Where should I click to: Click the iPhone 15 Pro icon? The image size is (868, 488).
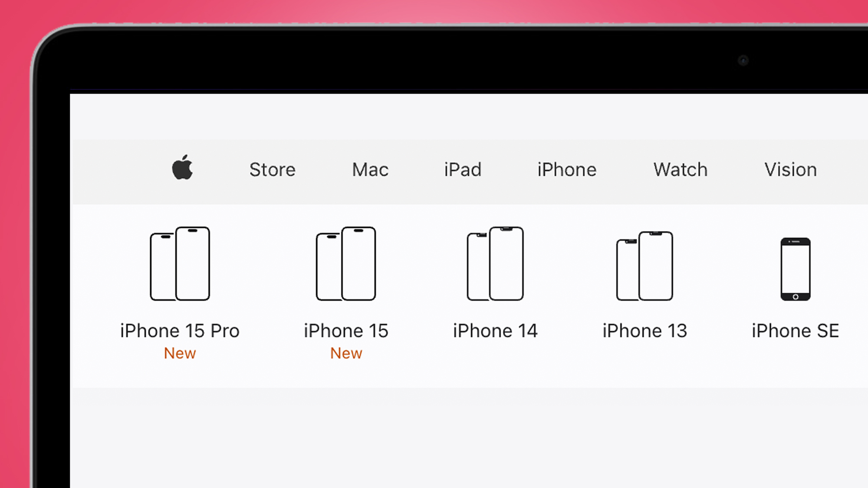[x=179, y=263]
